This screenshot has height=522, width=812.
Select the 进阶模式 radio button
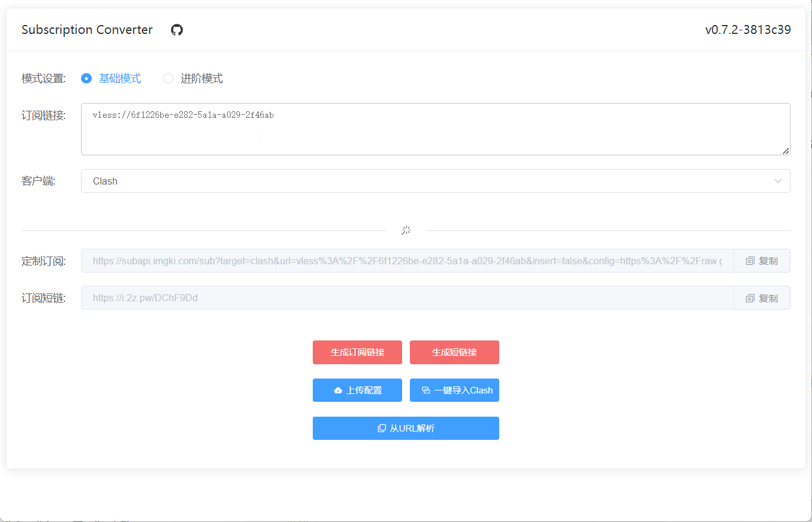point(169,79)
